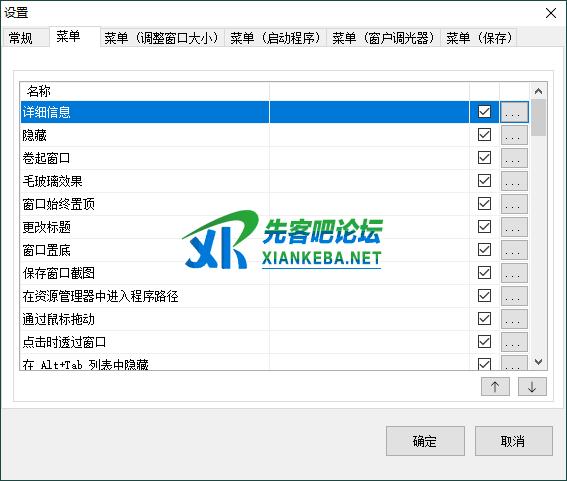567x481 pixels.
Task: Click the 取消 button
Action: tap(513, 441)
